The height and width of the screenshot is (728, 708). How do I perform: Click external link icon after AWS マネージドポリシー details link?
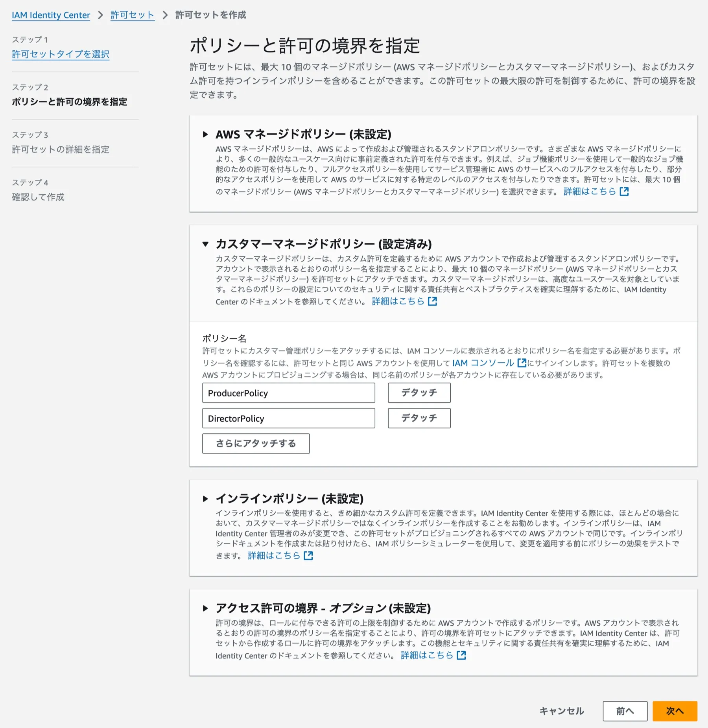coord(625,192)
